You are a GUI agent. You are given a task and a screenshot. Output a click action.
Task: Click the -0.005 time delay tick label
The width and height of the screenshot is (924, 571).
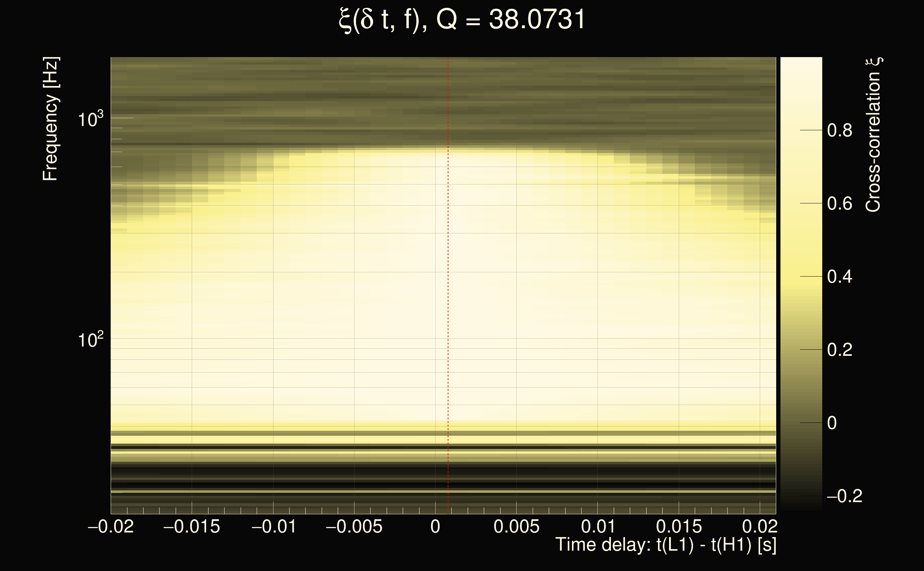point(354,526)
